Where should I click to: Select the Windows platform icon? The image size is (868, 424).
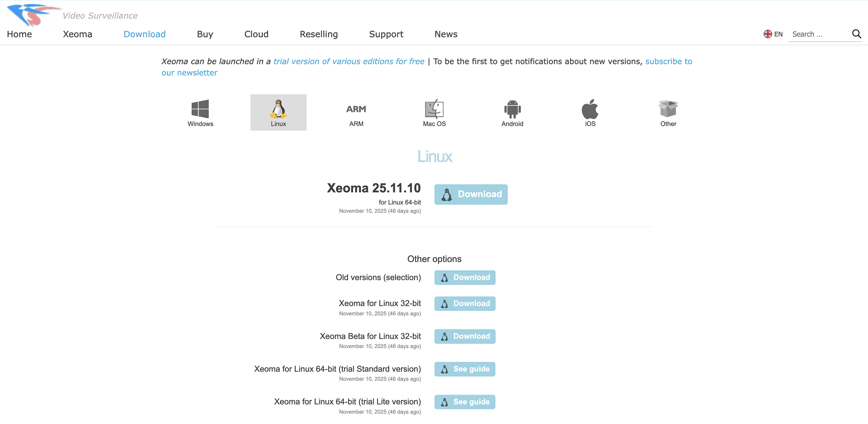click(x=200, y=108)
